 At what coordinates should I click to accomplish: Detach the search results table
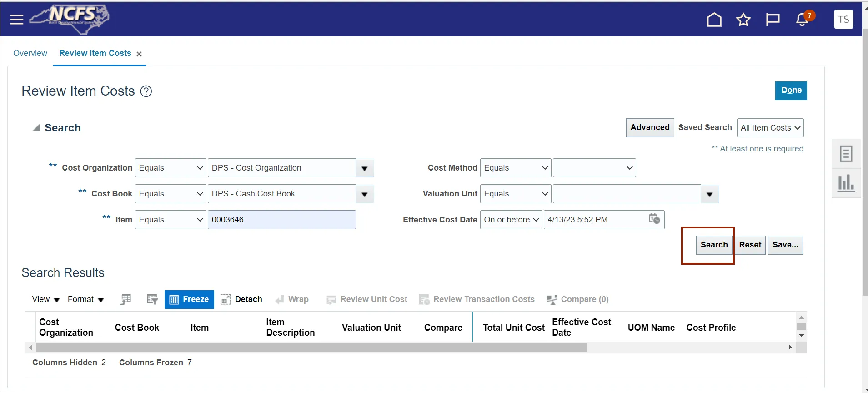[x=241, y=299]
